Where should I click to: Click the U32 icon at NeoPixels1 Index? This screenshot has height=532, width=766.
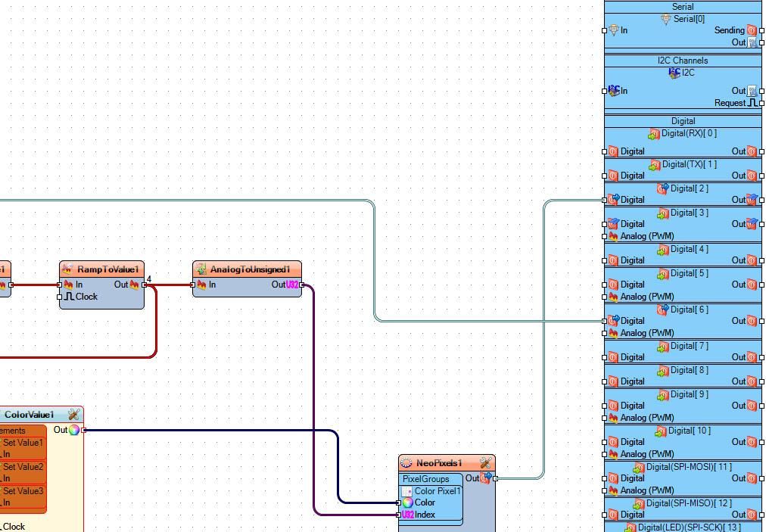click(x=407, y=515)
